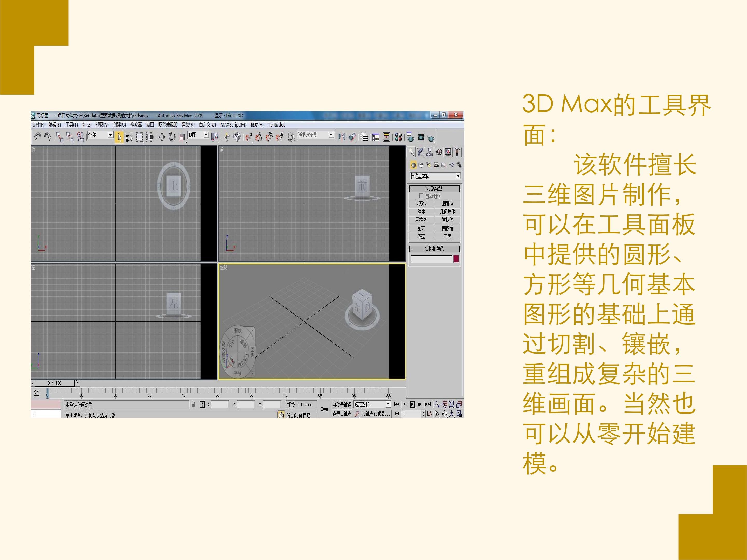Select the Lights category icon
The image size is (747, 560).
[x=428, y=165]
